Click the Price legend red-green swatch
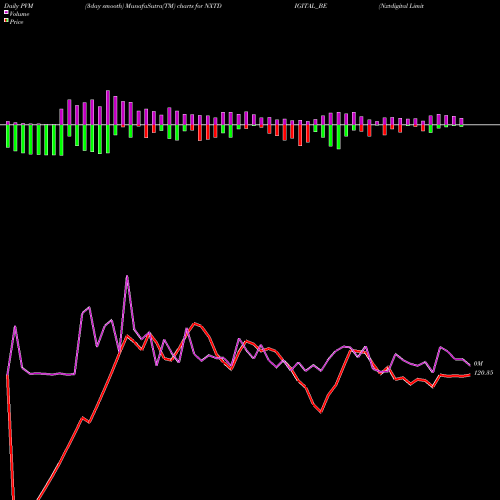500x500 pixels. (x=6, y=21)
